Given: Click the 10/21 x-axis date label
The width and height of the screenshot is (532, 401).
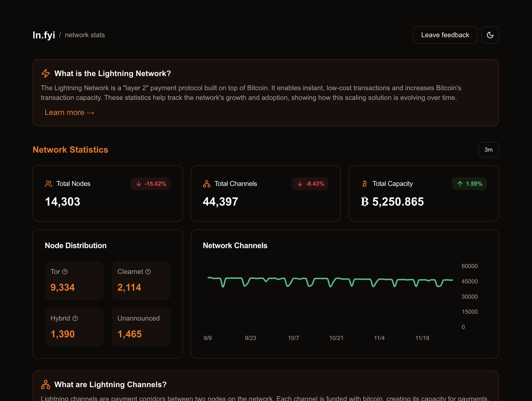Looking at the screenshot, I should (x=336, y=338).
